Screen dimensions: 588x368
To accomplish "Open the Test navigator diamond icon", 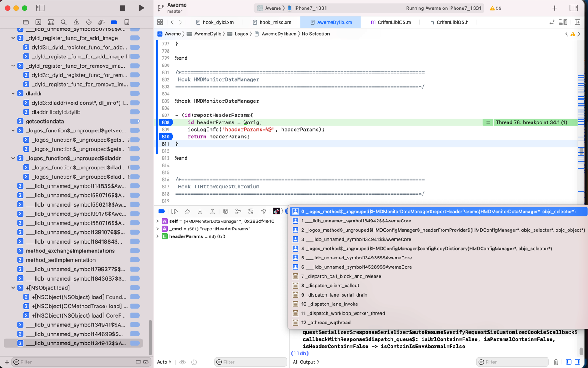I will [x=89, y=22].
